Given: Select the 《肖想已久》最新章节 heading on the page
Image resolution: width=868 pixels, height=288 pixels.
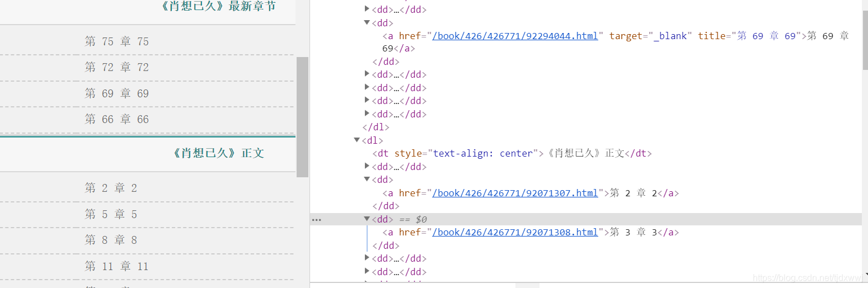Looking at the screenshot, I should [217, 7].
